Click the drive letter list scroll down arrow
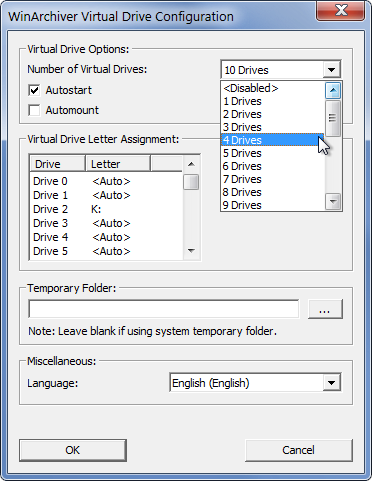The height and width of the screenshot is (481, 372). coord(191,251)
